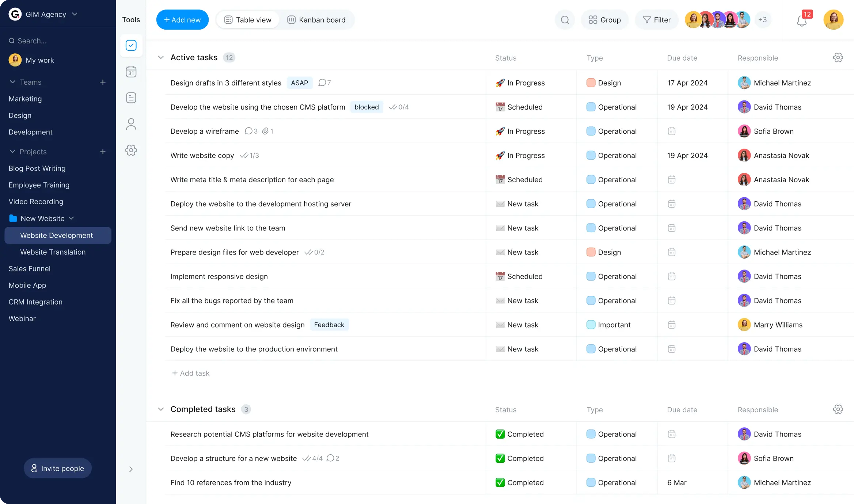This screenshot has height=504, width=854.
Task: Click the plus icon next to Teams
Action: tap(103, 82)
